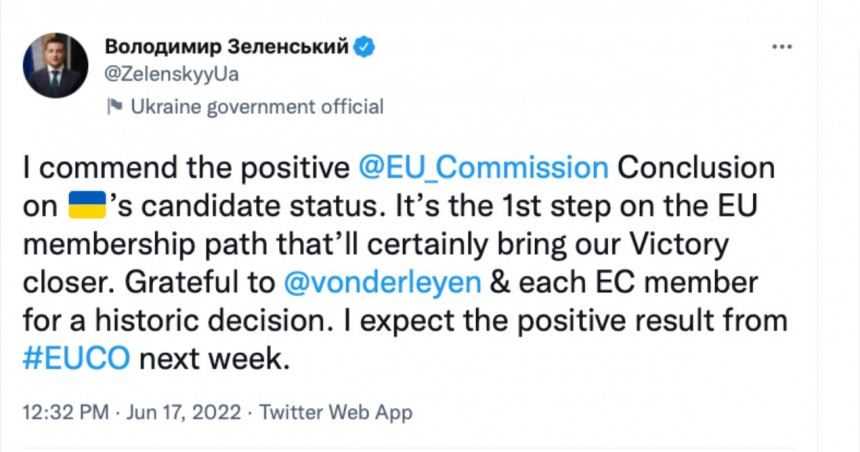Open the #EUCO hashtag
The image size is (860, 452).
click(76, 359)
